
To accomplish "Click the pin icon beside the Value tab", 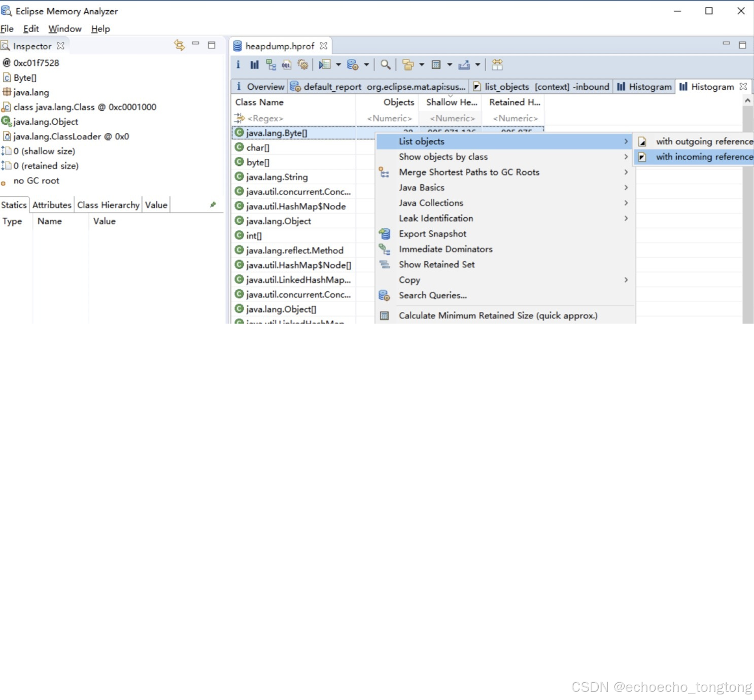I will pyautogui.click(x=213, y=204).
